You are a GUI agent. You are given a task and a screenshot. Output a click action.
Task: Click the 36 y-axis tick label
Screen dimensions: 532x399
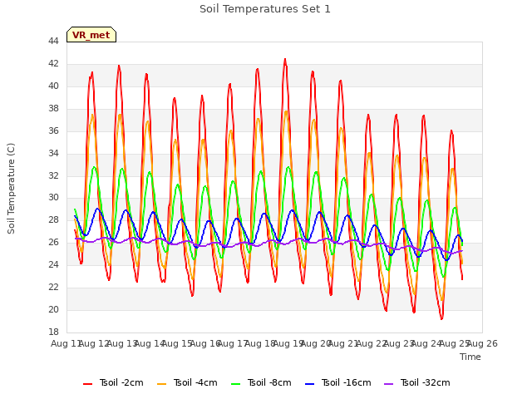click(x=53, y=131)
